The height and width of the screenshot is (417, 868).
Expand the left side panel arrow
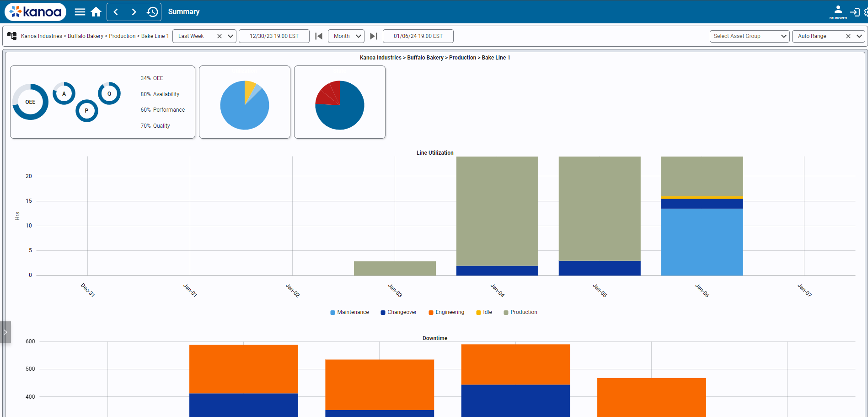click(x=5, y=332)
